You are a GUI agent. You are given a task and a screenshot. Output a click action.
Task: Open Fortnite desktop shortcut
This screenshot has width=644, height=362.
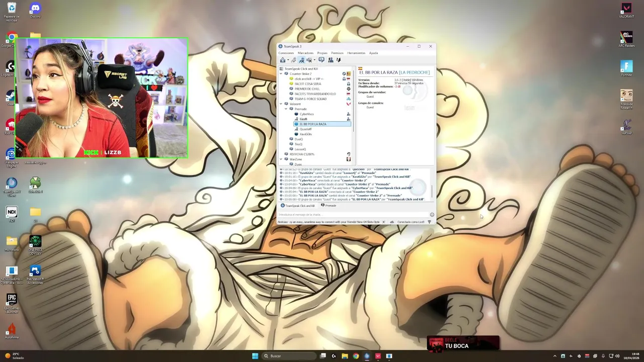(626, 69)
